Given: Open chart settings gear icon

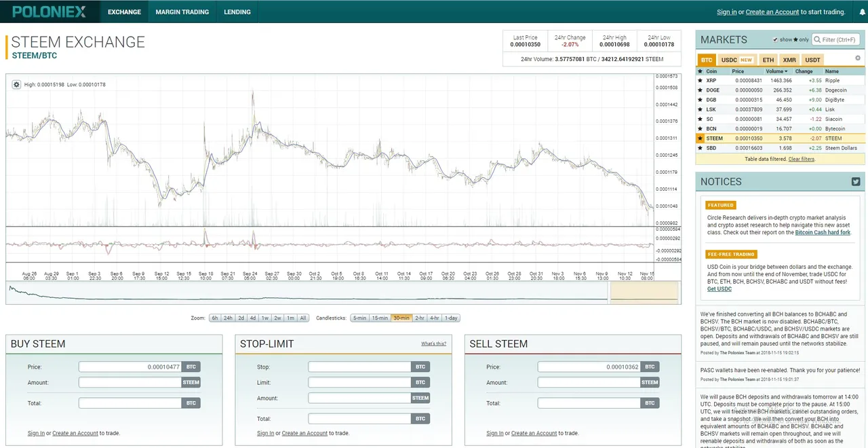Looking at the screenshot, I should click(17, 84).
